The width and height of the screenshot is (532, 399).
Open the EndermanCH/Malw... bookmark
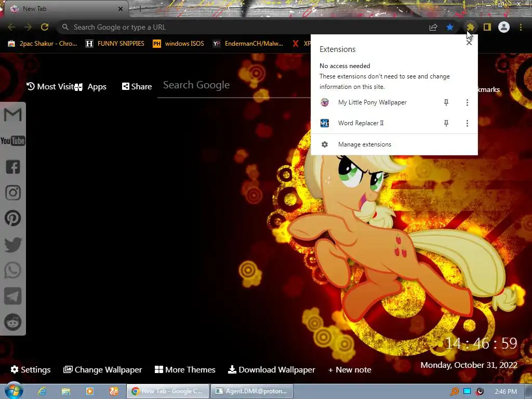pyautogui.click(x=248, y=44)
